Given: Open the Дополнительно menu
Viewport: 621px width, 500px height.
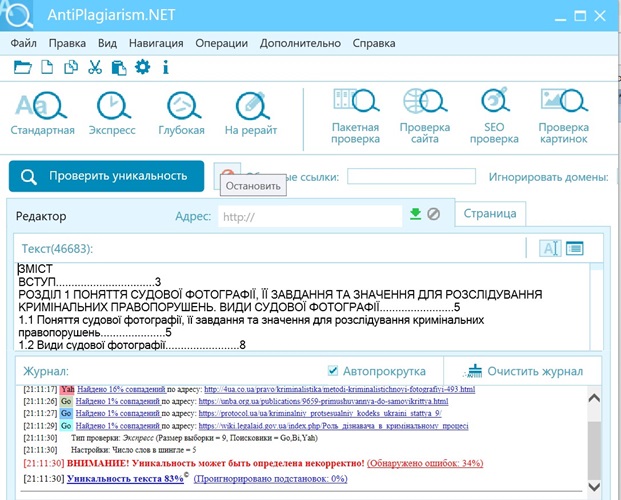Looking at the screenshot, I should coord(300,43).
